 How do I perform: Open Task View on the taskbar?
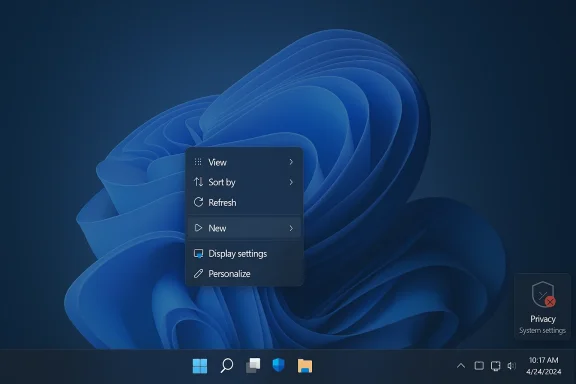tap(253, 366)
